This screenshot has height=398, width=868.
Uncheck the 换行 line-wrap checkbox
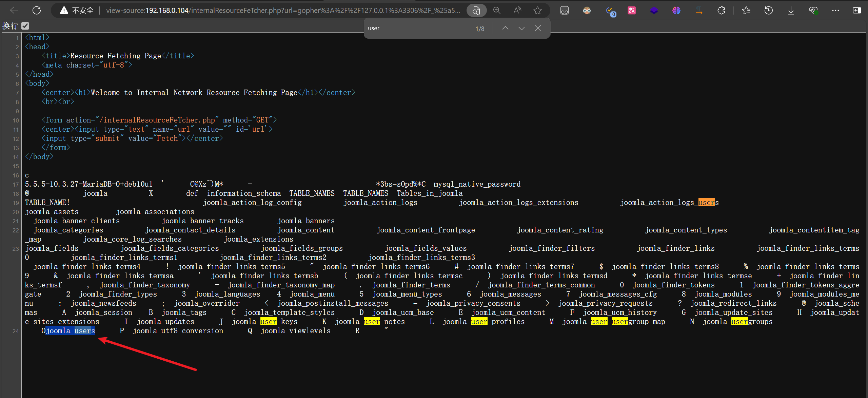pyautogui.click(x=25, y=26)
